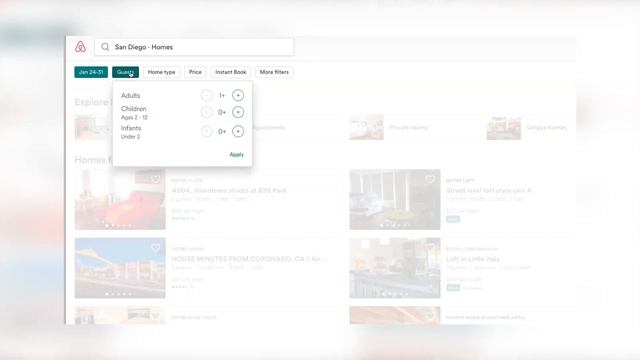The image size is (640, 360).
Task: Open the More filters button
Action: (x=274, y=72)
